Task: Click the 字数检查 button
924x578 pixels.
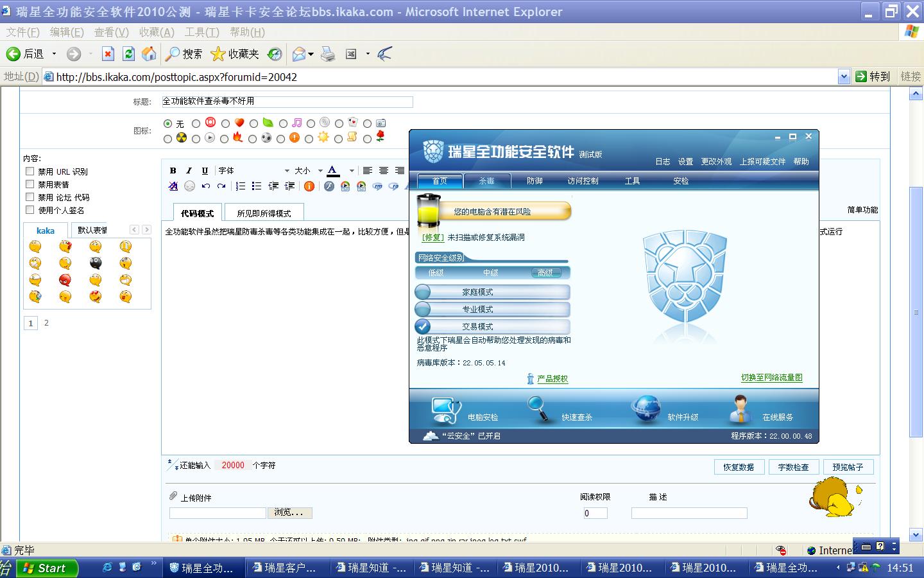Action: tap(793, 467)
